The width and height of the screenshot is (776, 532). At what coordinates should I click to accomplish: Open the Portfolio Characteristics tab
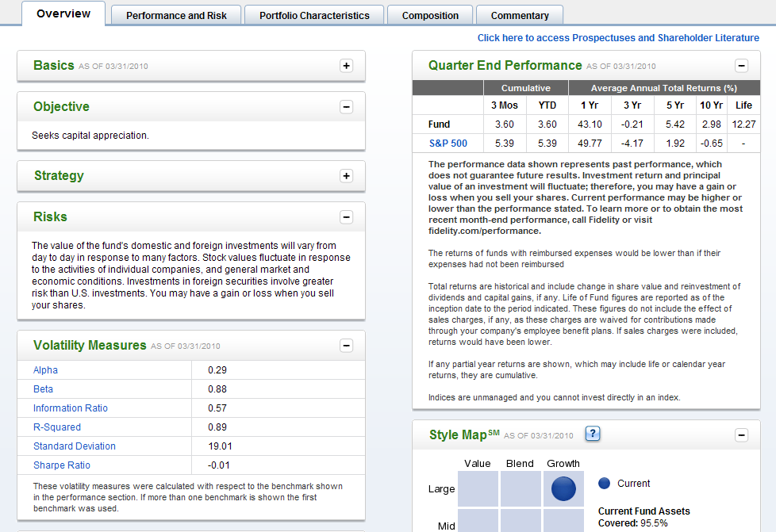314,15
